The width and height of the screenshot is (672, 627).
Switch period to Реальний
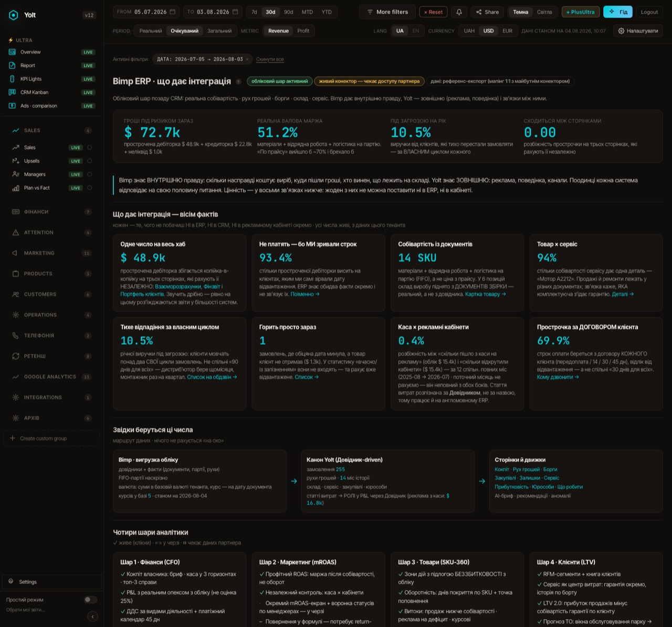[x=151, y=31]
